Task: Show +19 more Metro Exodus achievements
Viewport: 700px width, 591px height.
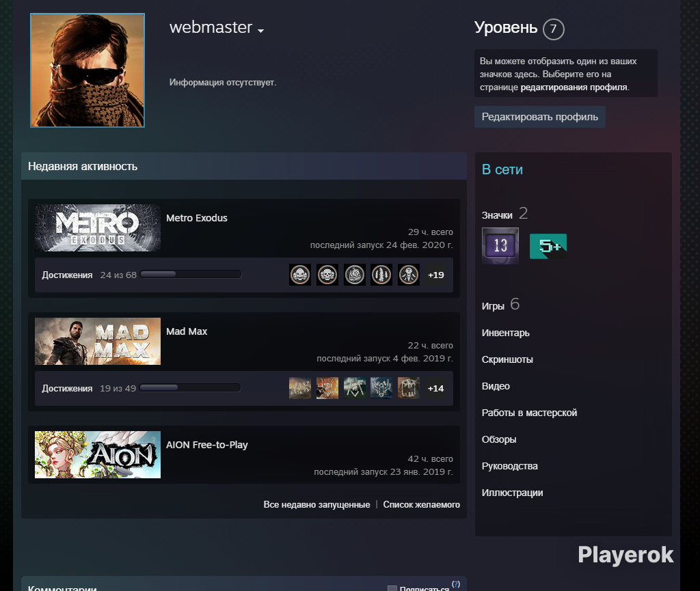Action: (x=435, y=275)
